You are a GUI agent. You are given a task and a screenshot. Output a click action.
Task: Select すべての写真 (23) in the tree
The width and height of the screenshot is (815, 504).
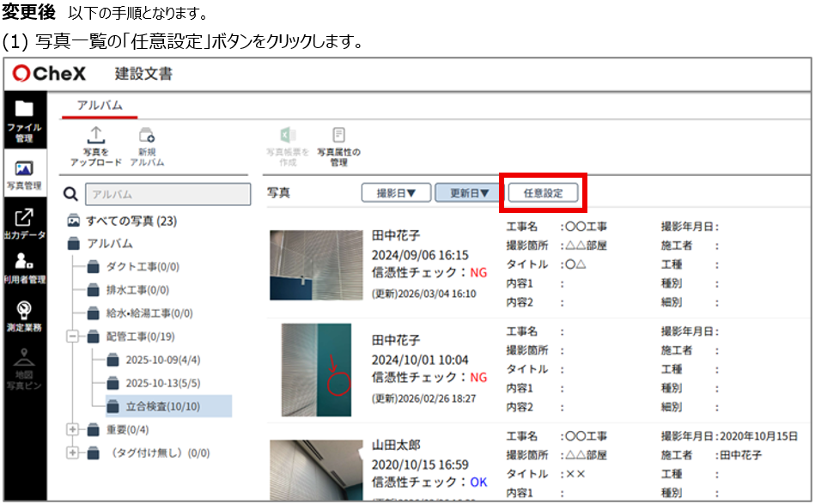click(x=131, y=221)
